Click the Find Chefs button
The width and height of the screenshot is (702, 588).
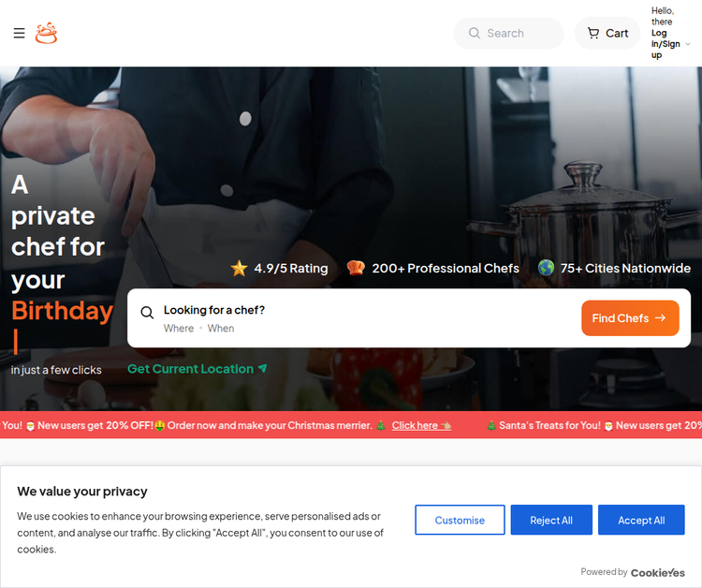point(630,318)
